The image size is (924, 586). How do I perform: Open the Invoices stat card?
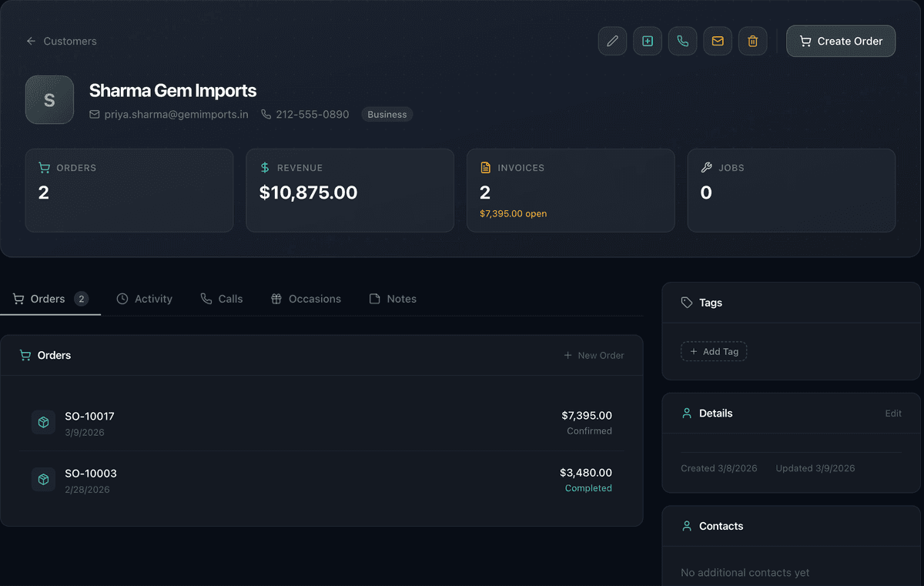point(571,190)
